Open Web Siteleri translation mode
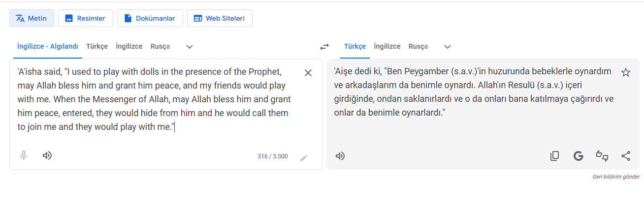This screenshot has height=213, width=644. (x=220, y=18)
